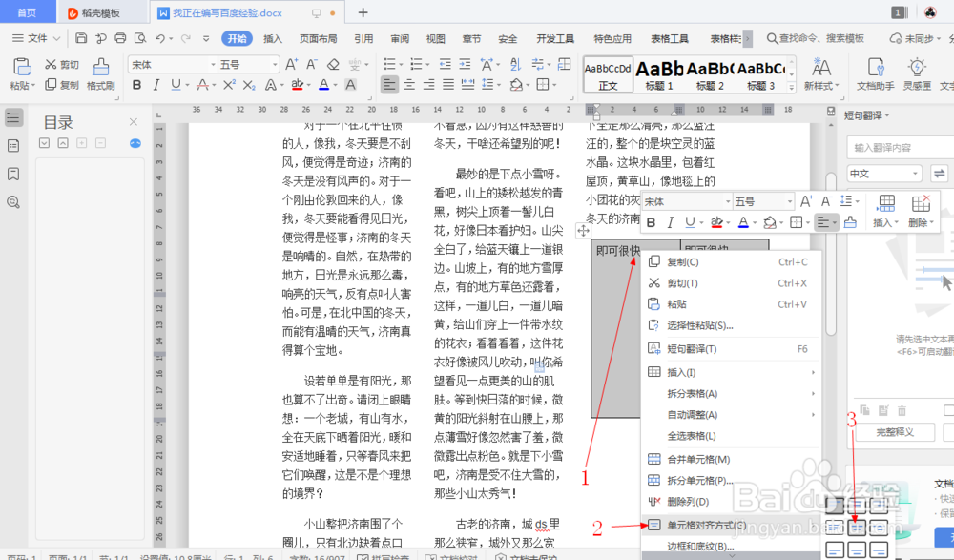Apply highlight color to selected text
Viewport: 954px width, 560px height.
click(x=296, y=85)
